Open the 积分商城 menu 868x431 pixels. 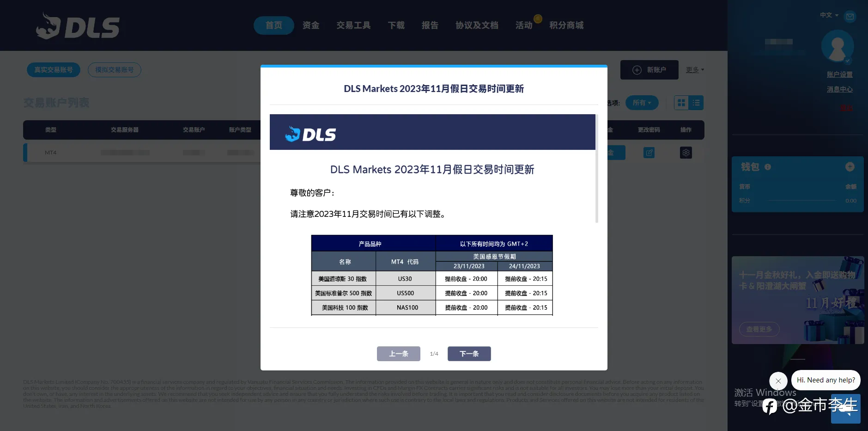coord(566,25)
